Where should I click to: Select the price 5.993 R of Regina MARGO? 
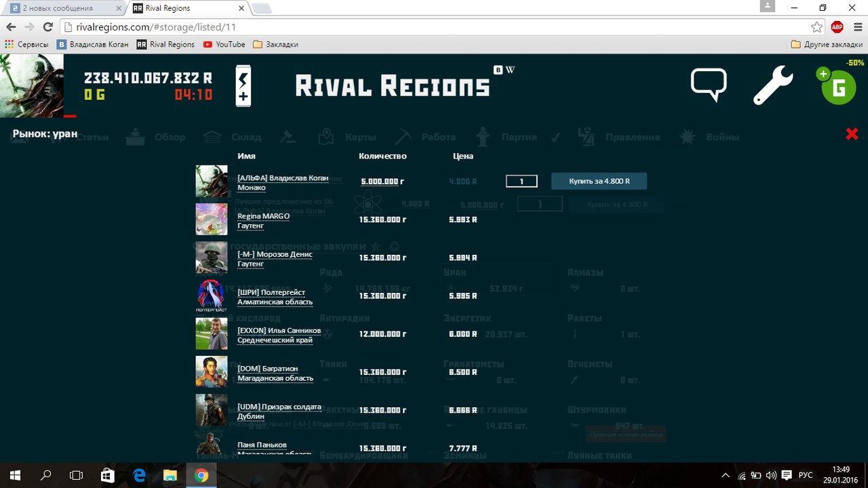pyautogui.click(x=463, y=220)
